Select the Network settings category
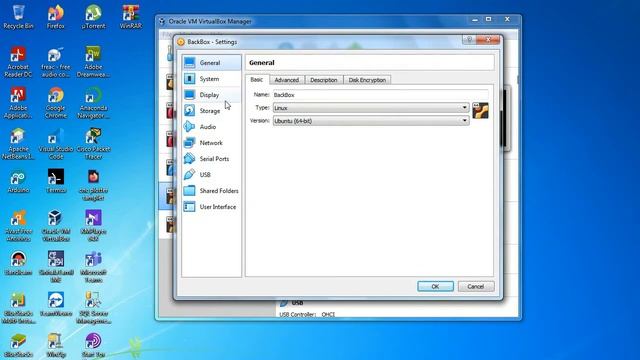Viewport: 640px width, 360px height. 211,142
